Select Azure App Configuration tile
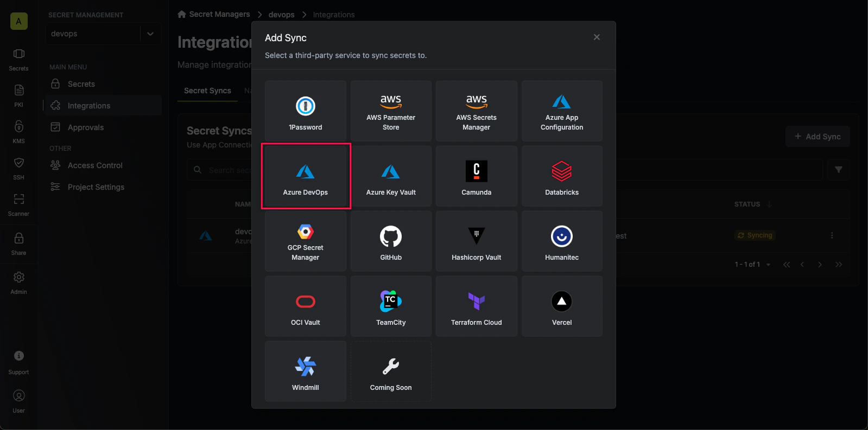Image resolution: width=868 pixels, height=430 pixels. tap(562, 111)
